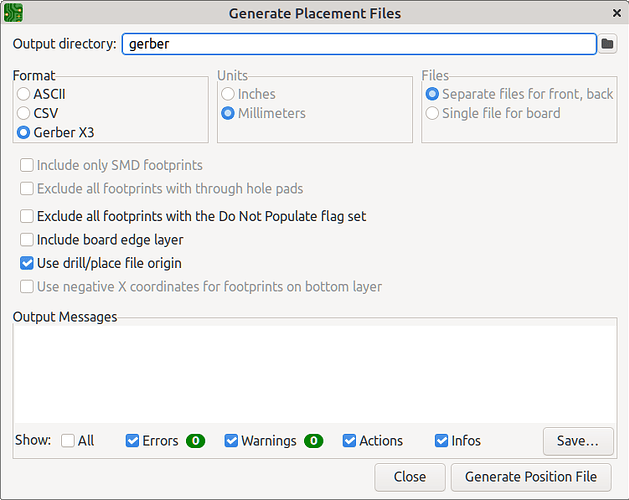Select the CSV format option
The width and height of the screenshot is (629, 500).
tap(24, 113)
